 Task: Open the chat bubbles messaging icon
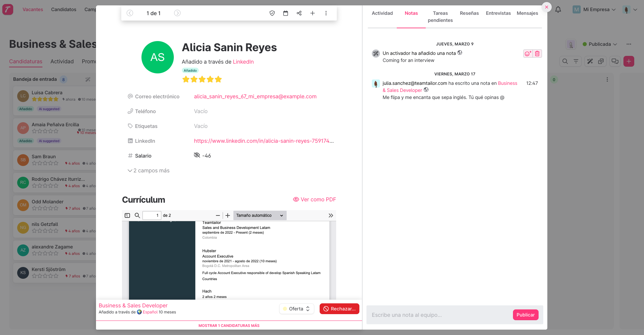(x=615, y=61)
